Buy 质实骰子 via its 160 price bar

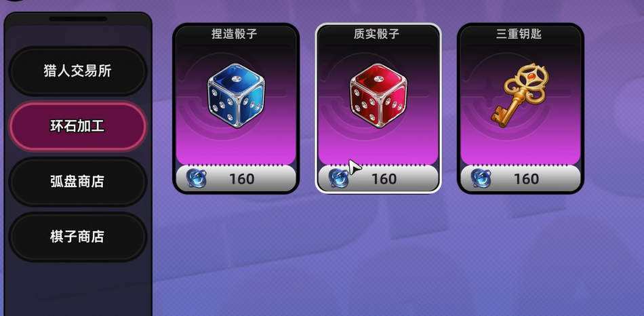pyautogui.click(x=378, y=178)
